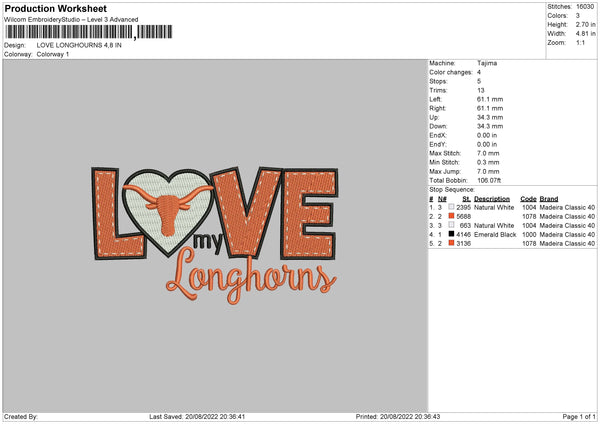Select the Emerald Black color swatch
The width and height of the screenshot is (600, 424).
pos(451,234)
